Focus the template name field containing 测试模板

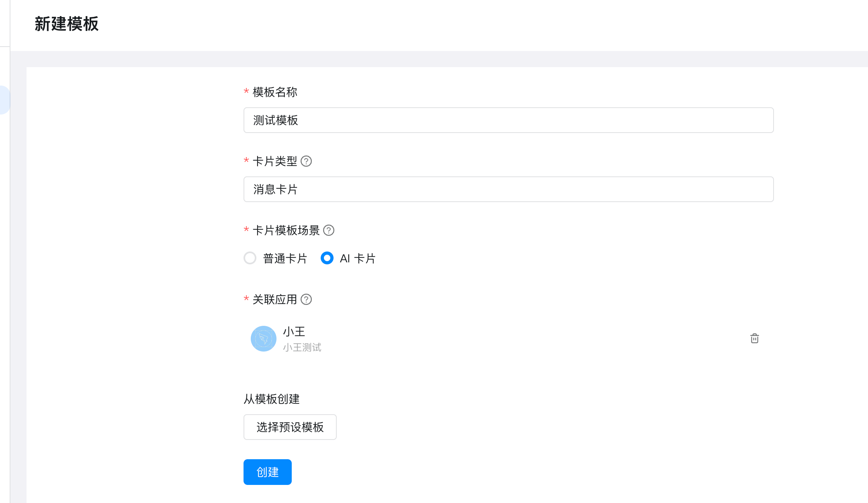(508, 120)
